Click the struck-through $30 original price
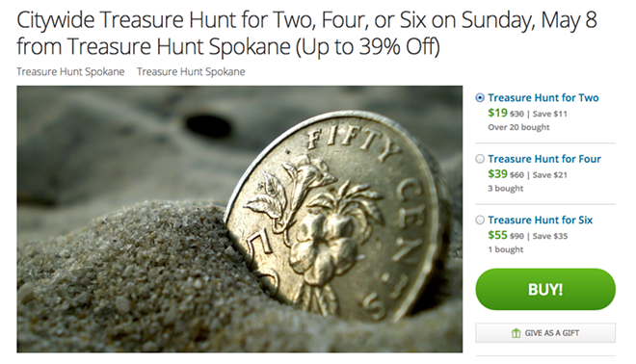636x364 pixels. point(517,114)
